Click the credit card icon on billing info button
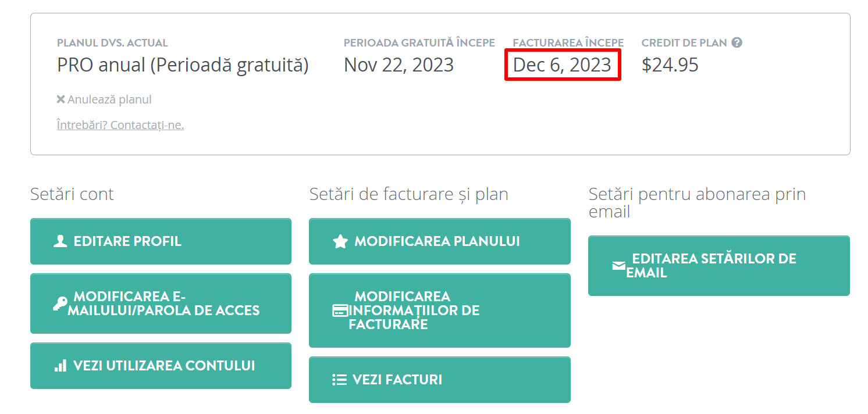This screenshot has width=868, height=414. pyautogui.click(x=340, y=310)
